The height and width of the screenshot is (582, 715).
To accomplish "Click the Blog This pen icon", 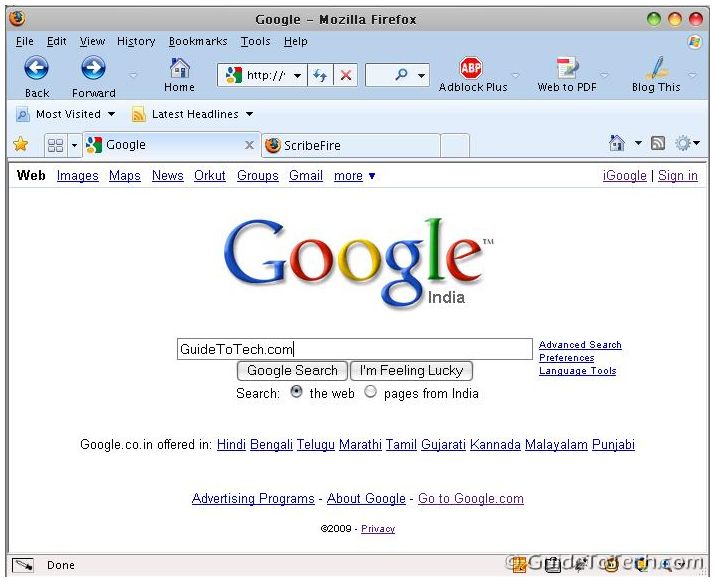I will point(657,68).
